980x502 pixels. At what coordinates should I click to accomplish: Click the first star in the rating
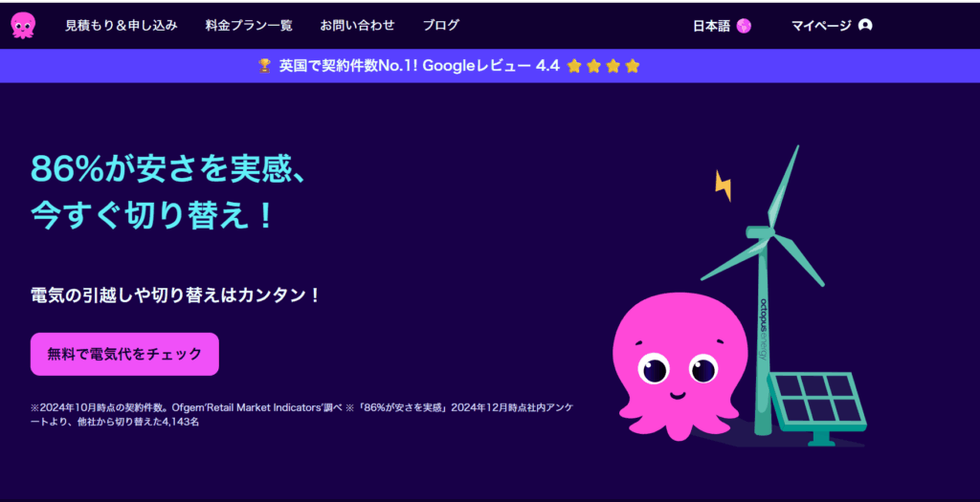pyautogui.click(x=574, y=66)
